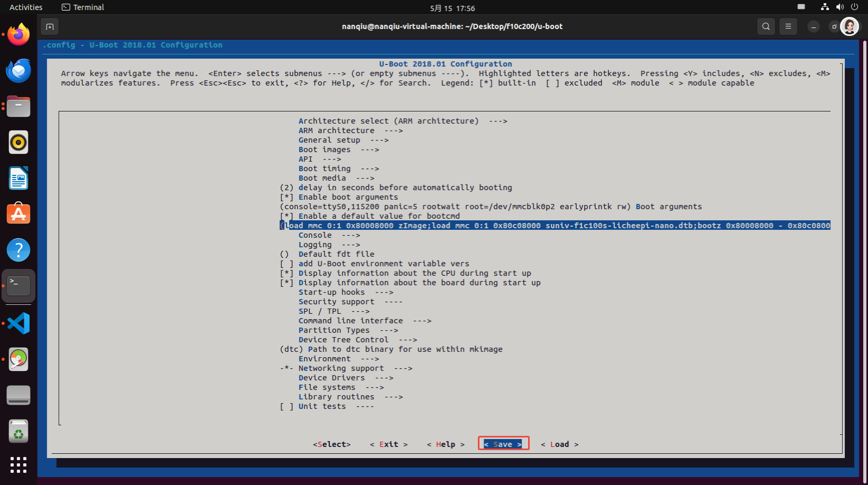Screen dimensions: 868x485
Task: Open the Activities overview
Action: point(26,7)
